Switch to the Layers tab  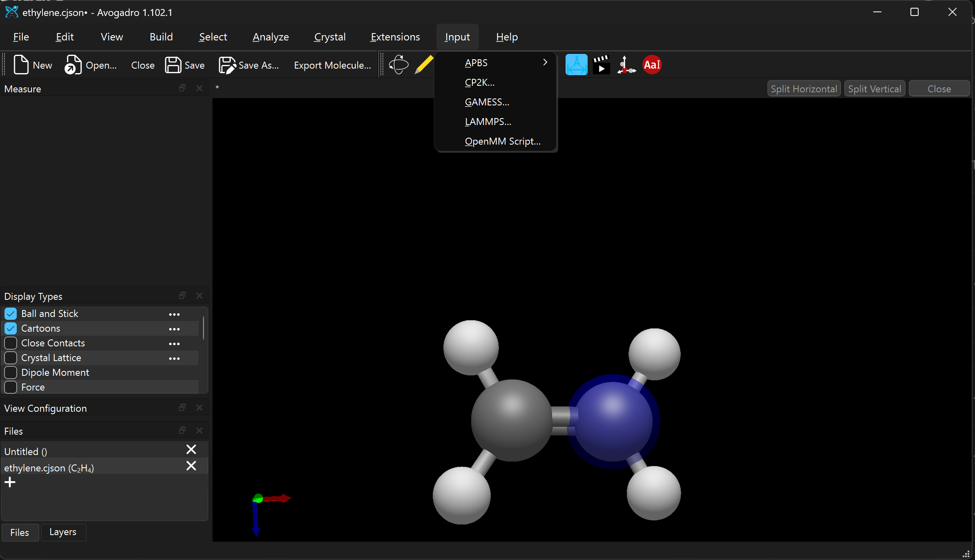63,532
